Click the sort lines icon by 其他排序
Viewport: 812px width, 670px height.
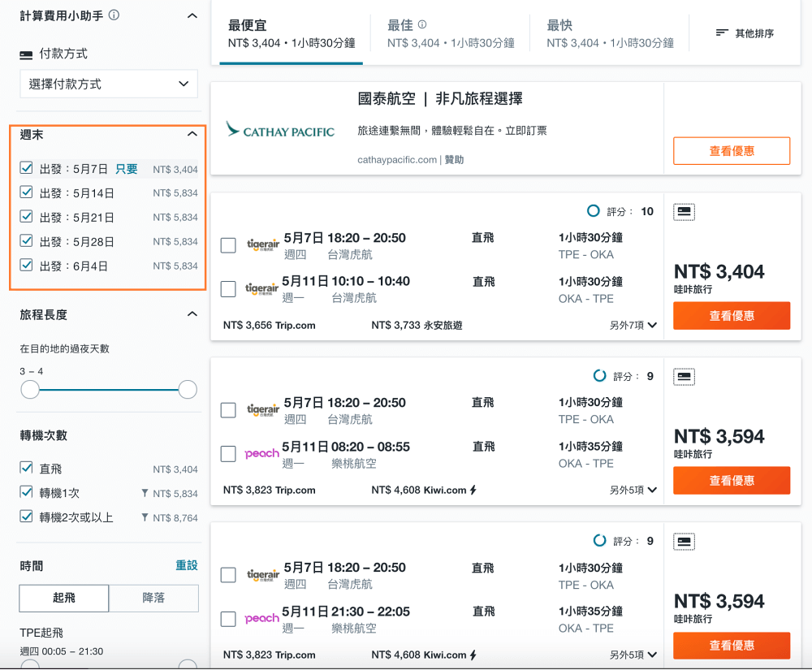pos(722,32)
